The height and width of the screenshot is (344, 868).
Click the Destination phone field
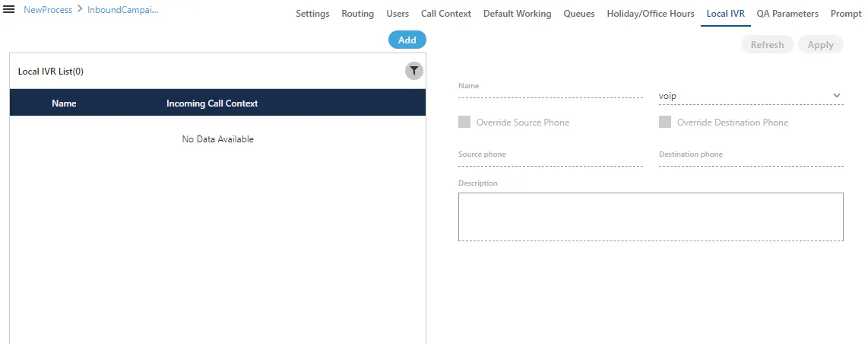pyautogui.click(x=751, y=158)
